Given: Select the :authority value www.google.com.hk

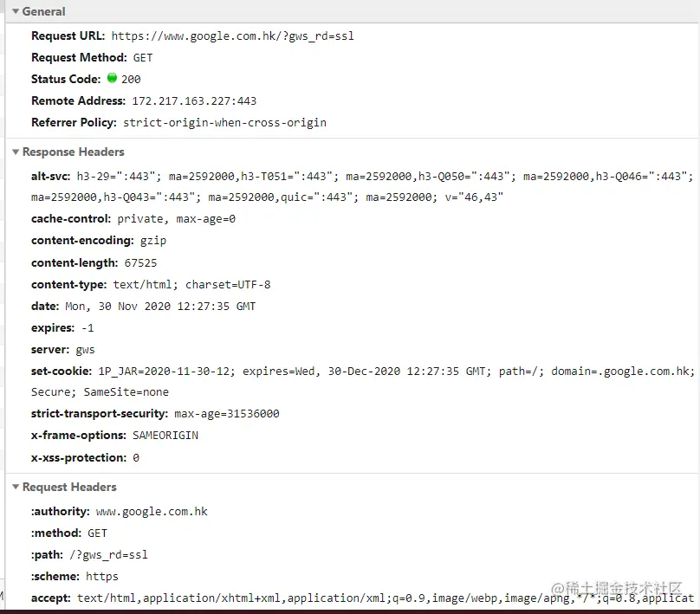Looking at the screenshot, I should coord(152,512).
